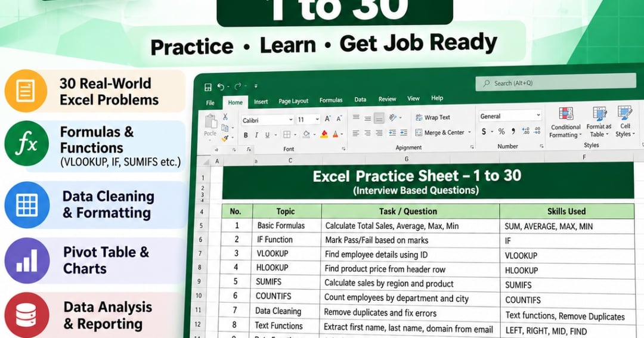This screenshot has width=644, height=338.
Task: Click the red database Data Analysis icon
Action: click(x=27, y=315)
